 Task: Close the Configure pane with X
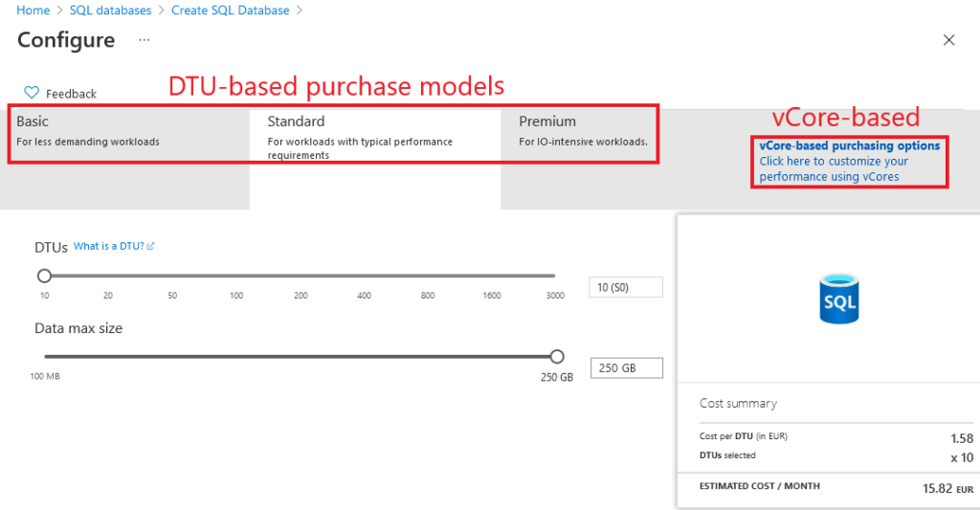(x=948, y=40)
